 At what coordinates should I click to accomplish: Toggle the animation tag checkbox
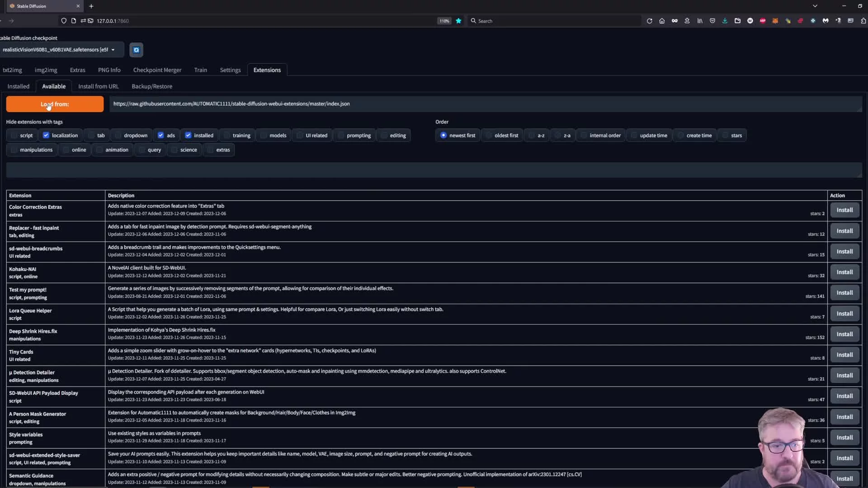pos(99,150)
